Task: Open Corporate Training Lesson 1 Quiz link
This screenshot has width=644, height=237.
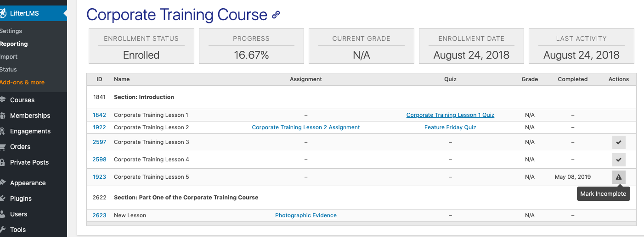Action: coord(450,115)
